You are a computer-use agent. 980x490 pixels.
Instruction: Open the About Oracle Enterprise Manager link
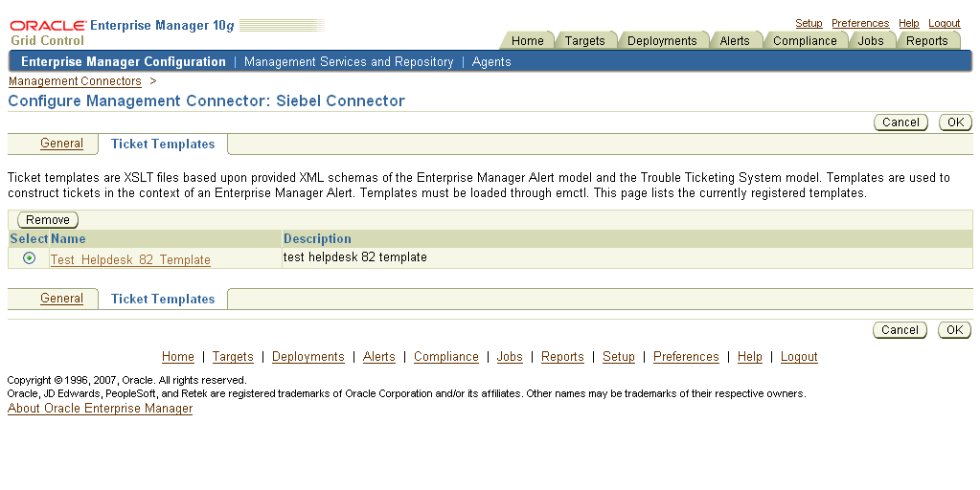click(100, 409)
